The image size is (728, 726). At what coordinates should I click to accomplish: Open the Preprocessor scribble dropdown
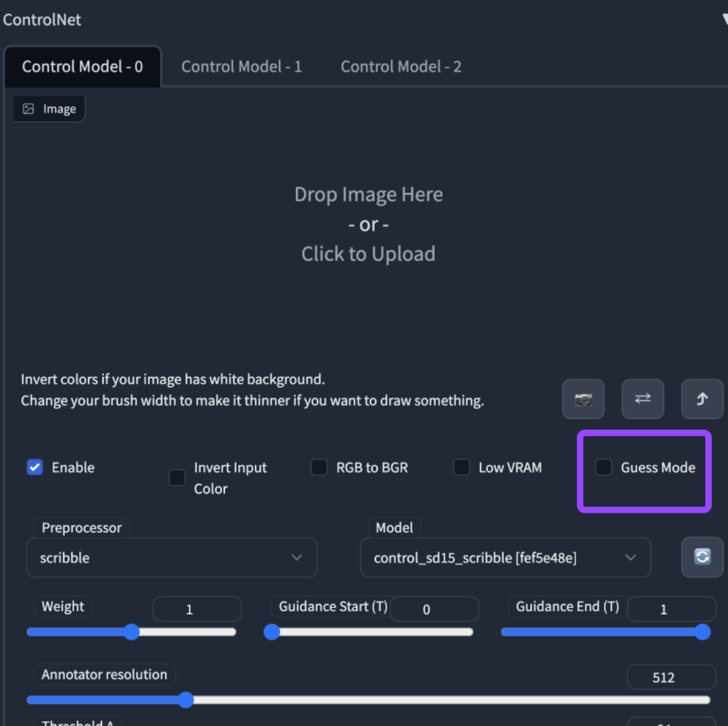click(x=171, y=557)
